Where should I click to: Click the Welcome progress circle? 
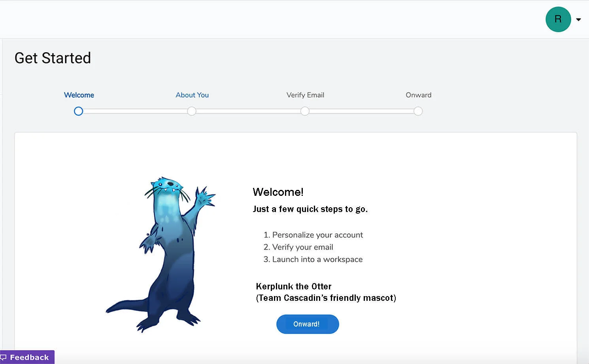[79, 111]
